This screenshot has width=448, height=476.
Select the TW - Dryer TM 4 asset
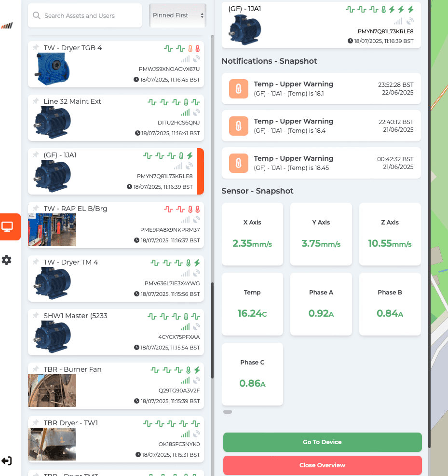click(x=116, y=279)
